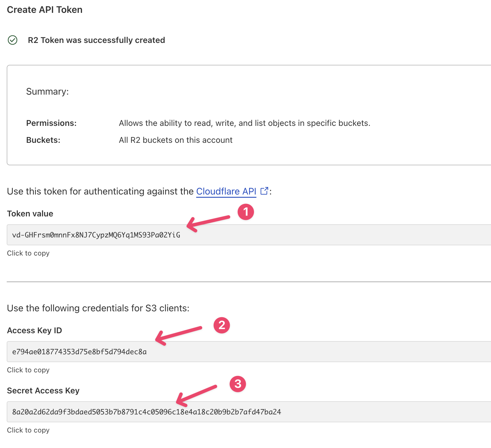The image size is (491, 448).
Task: Copy the Access Key ID field
Action: point(249,352)
